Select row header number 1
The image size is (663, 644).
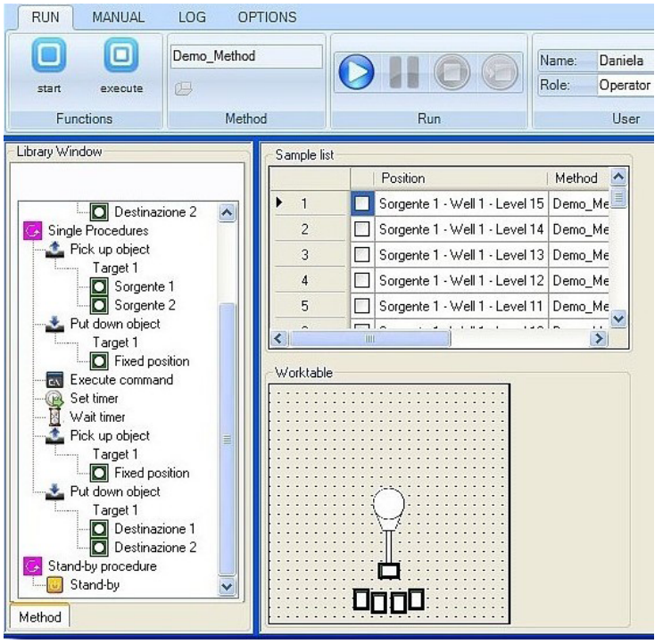pos(310,203)
